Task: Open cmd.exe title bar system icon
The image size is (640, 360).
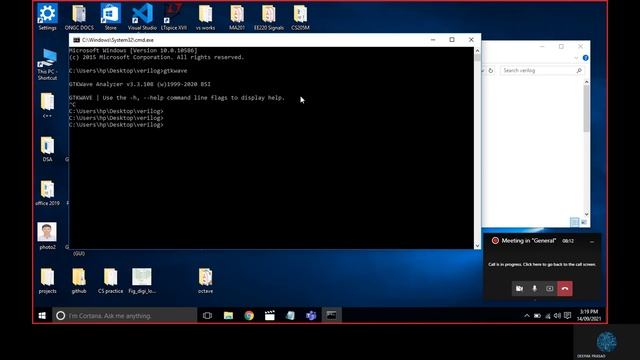Action: 76,40
